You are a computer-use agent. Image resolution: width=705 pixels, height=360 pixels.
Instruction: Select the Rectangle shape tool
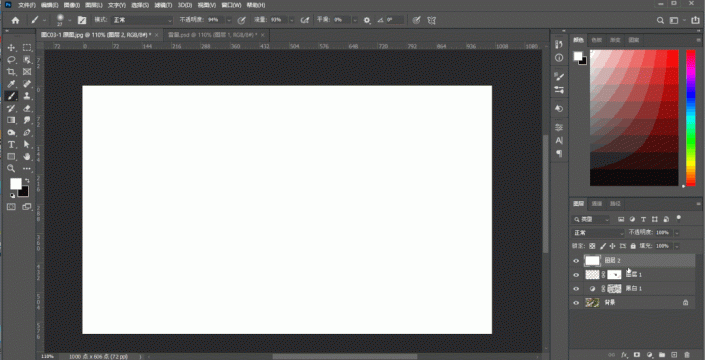11,157
